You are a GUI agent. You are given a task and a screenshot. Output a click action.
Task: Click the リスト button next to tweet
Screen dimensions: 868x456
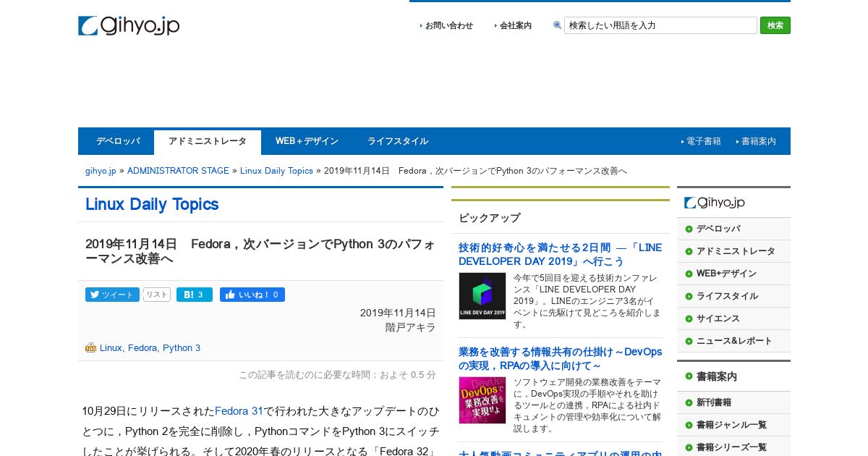pos(157,295)
